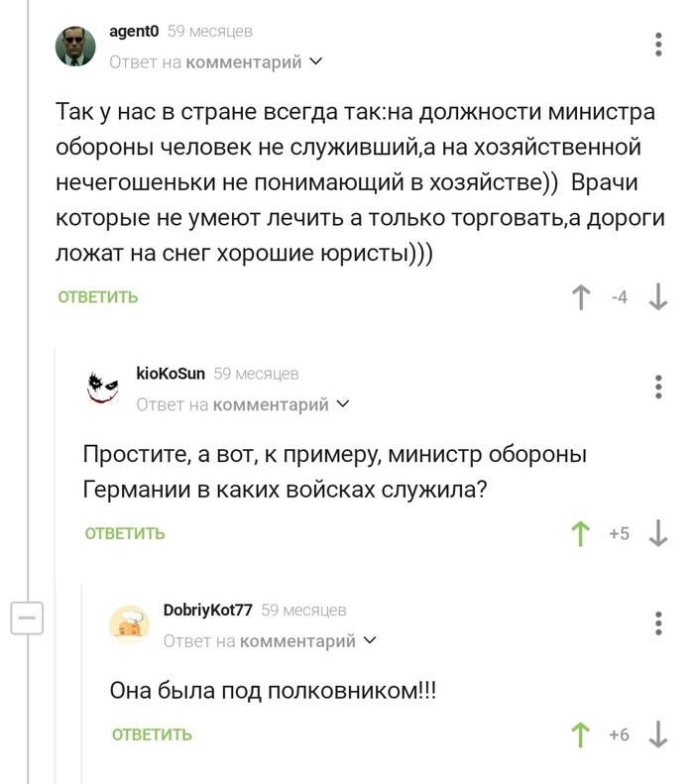The height and width of the screenshot is (784, 694).
Task: Upvote kioKoSun's comment
Action: click(x=582, y=534)
